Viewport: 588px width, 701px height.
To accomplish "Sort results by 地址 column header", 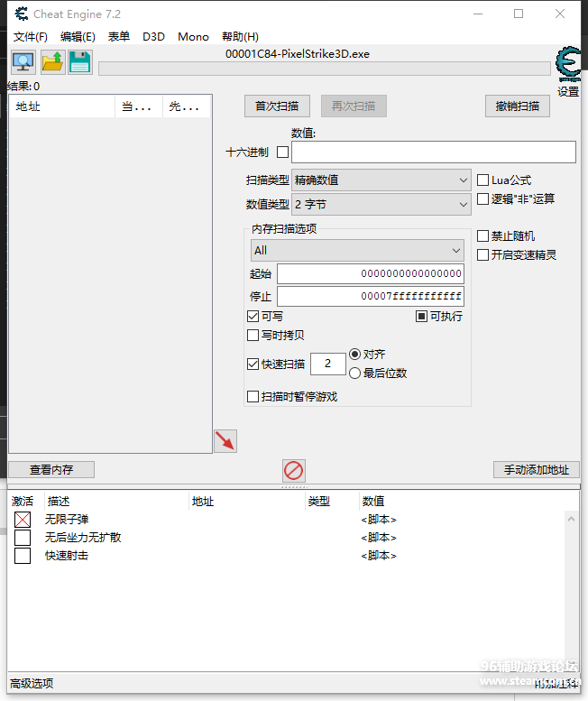I will 61,106.
